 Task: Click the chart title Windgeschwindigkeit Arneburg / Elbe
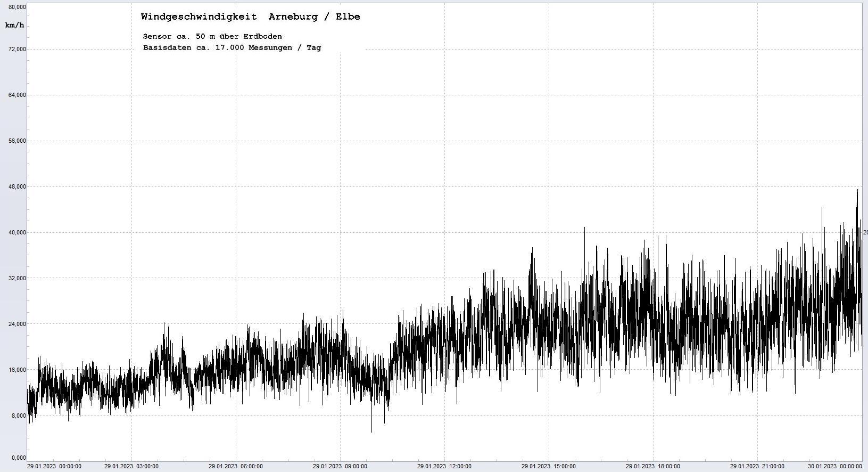250,17
